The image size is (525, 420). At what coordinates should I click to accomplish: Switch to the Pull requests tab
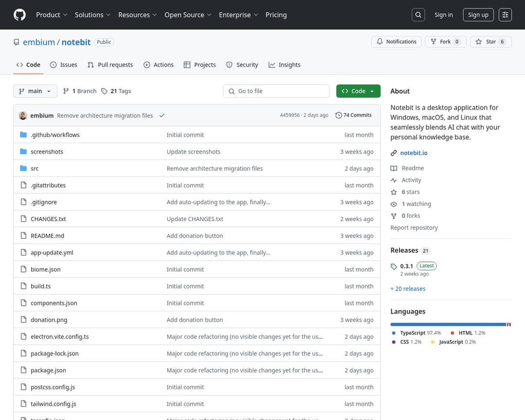tap(110, 65)
